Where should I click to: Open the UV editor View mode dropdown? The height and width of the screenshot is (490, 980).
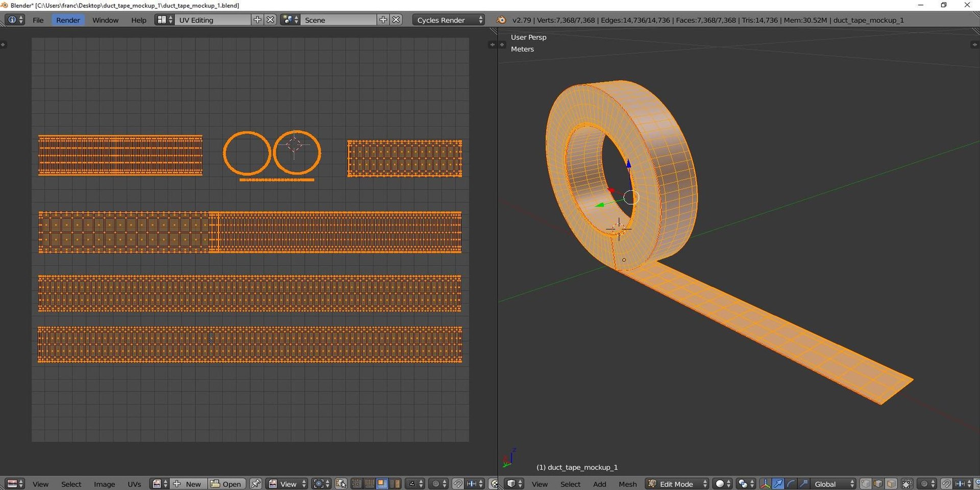pos(287,484)
